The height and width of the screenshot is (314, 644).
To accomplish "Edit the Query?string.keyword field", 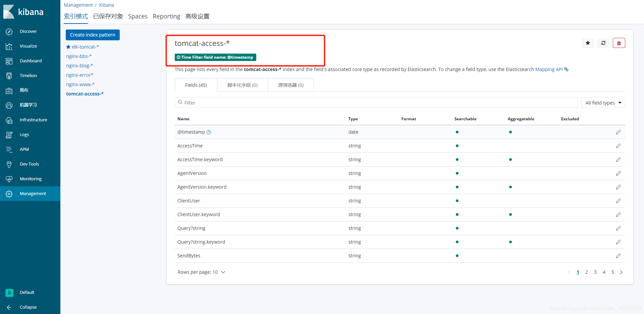I will pos(619,242).
